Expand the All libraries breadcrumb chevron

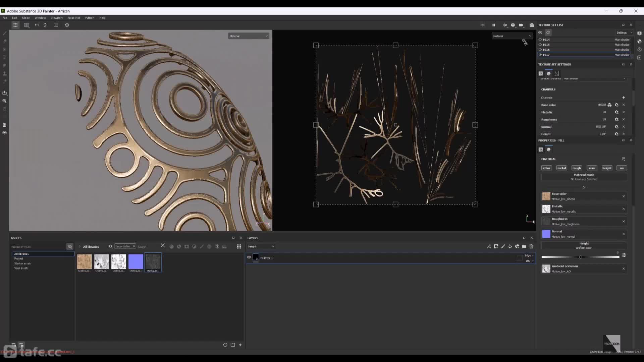point(79,247)
